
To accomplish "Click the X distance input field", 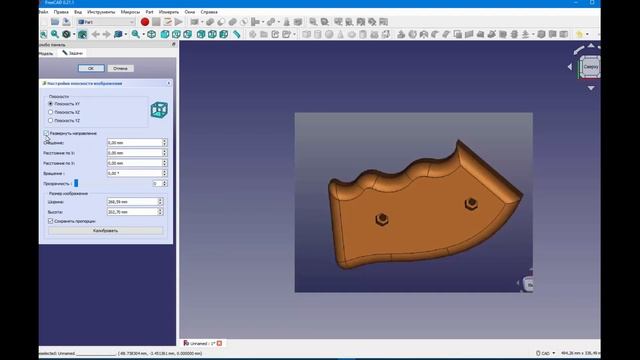I will point(135,153).
